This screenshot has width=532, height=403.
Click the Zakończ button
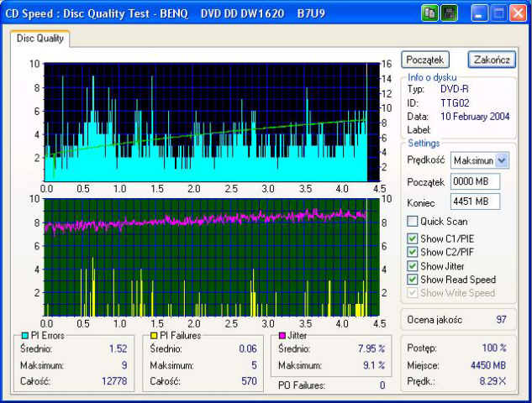tap(492, 60)
